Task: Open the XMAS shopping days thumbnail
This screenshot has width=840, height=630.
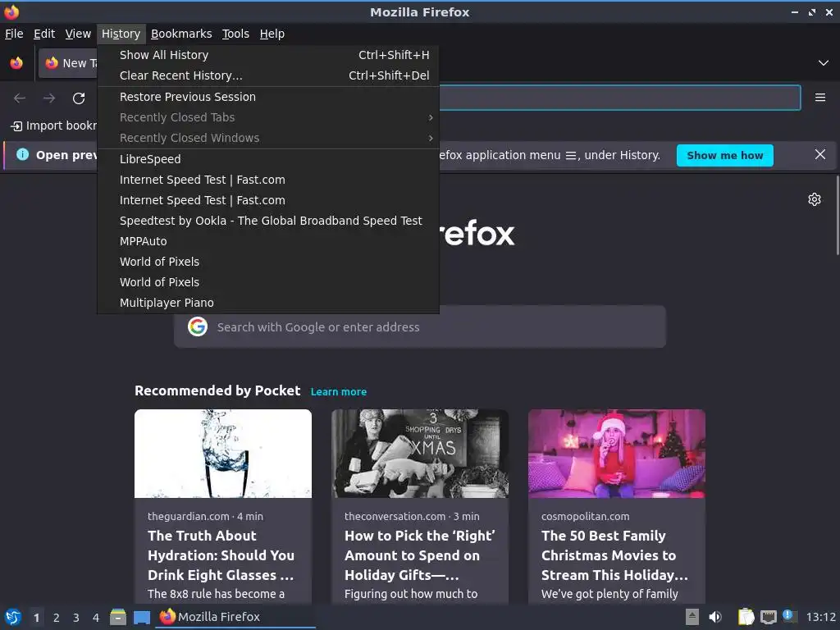Action: pos(420,454)
